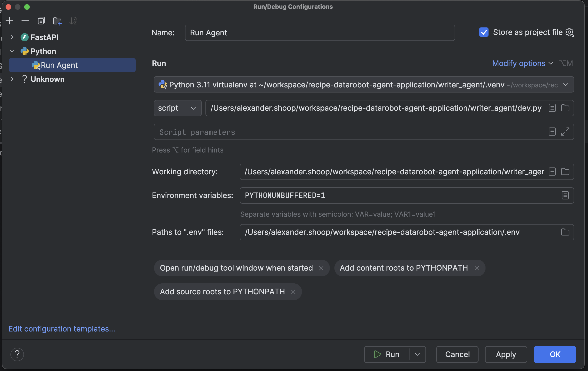Screen dimensions: 588x371
Task: Expand the FastAPI configurations node
Action: tap(12, 37)
